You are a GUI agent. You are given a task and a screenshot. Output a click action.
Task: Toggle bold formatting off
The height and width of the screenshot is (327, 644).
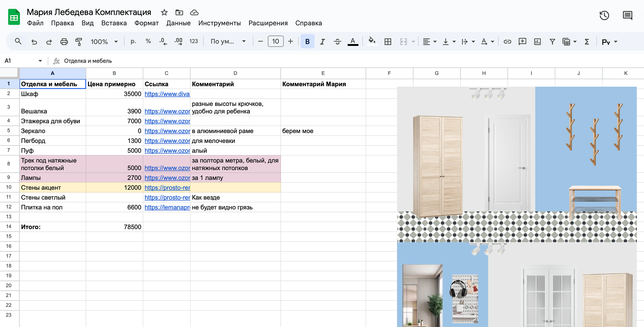[307, 41]
